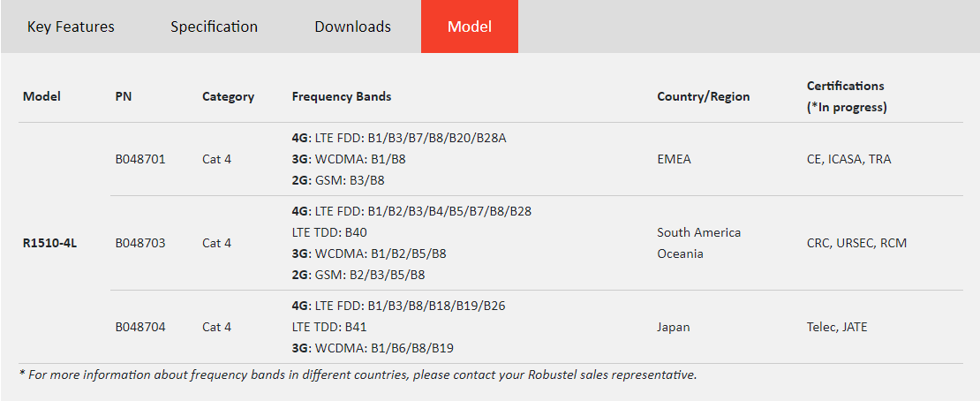980x401 pixels.
Task: Open the Key Features tab
Action: point(71,26)
